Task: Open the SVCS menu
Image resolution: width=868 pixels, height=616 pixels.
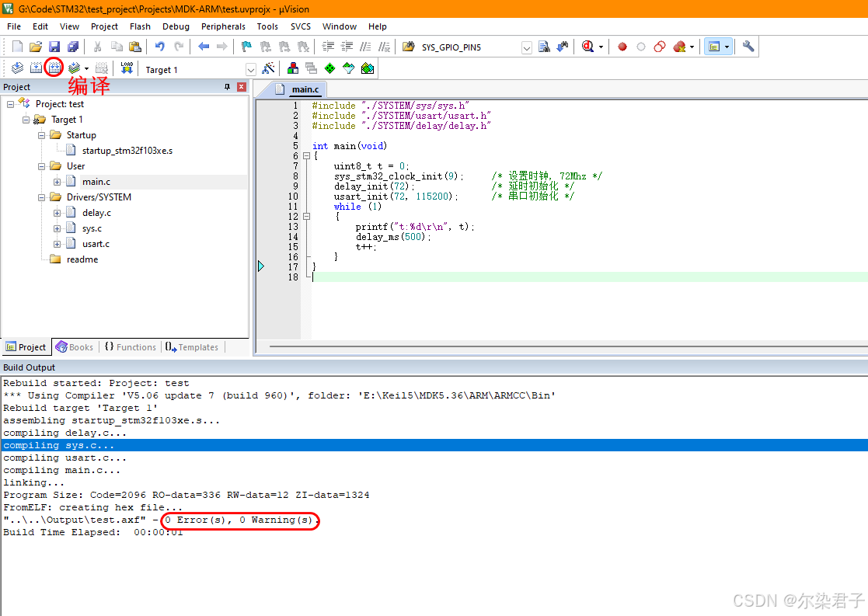Action: tap(301, 26)
